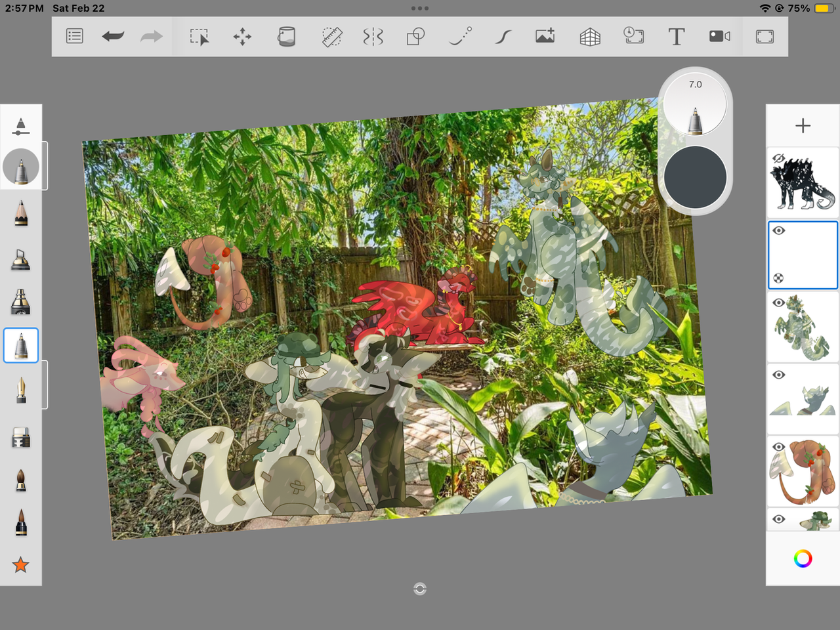
Task: Select the Text tool
Action: [677, 36]
